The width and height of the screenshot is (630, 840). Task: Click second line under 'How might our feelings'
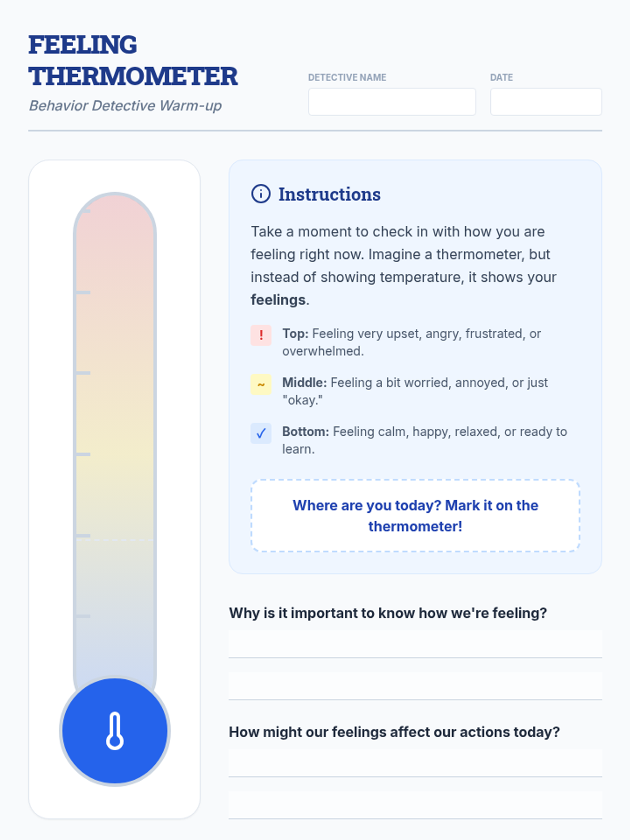(x=415, y=805)
